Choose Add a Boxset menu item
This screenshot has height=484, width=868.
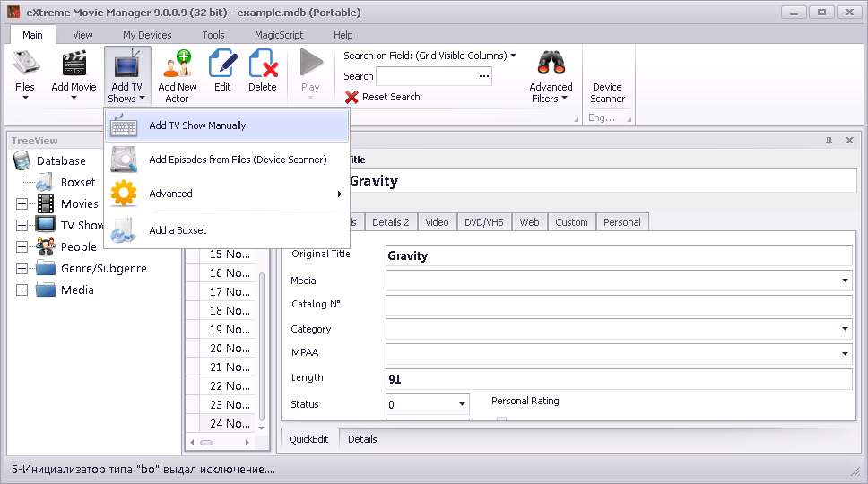tap(227, 230)
